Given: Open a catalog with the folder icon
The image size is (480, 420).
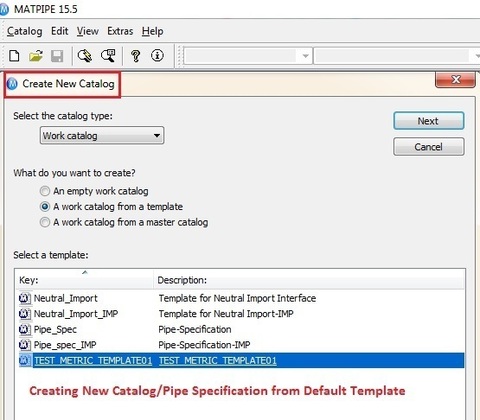Looking at the screenshot, I should (x=36, y=56).
